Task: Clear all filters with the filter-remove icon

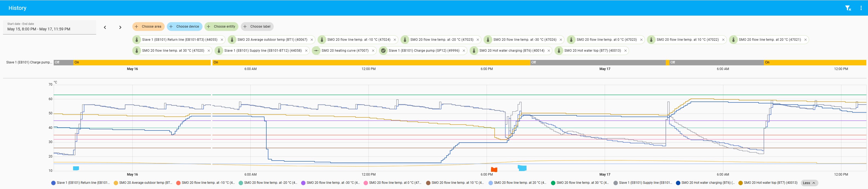Action: [x=848, y=8]
